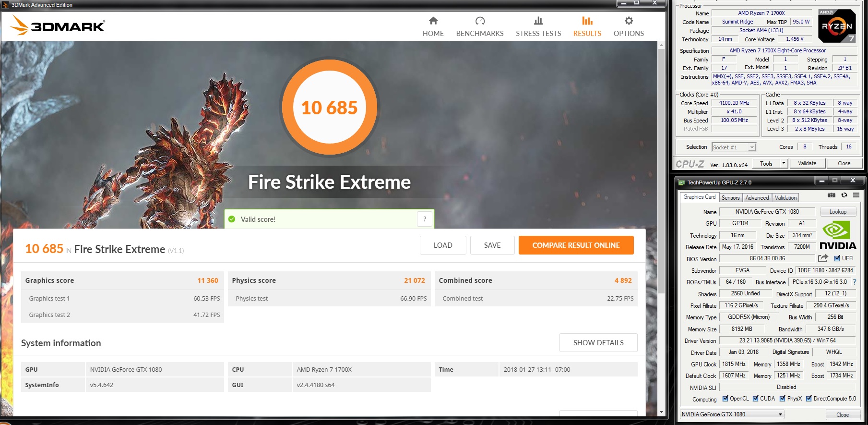Screen dimensions: 868x425
Task: Click the Graphics test 1 row
Action: [123, 298]
